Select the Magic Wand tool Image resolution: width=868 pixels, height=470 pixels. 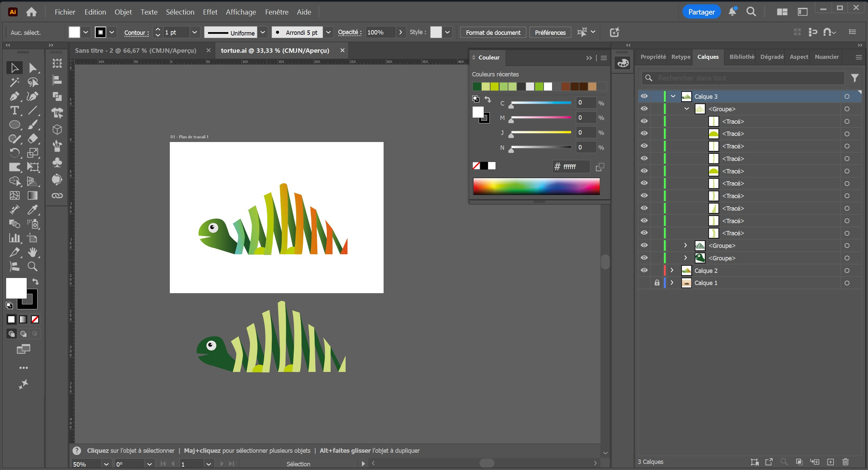click(14, 82)
